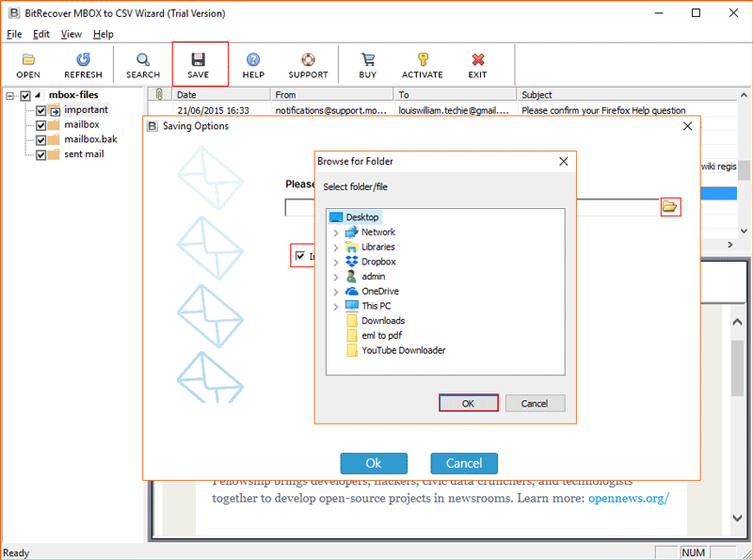Expand the Dropbox node
The width and height of the screenshot is (753, 560).
point(336,263)
